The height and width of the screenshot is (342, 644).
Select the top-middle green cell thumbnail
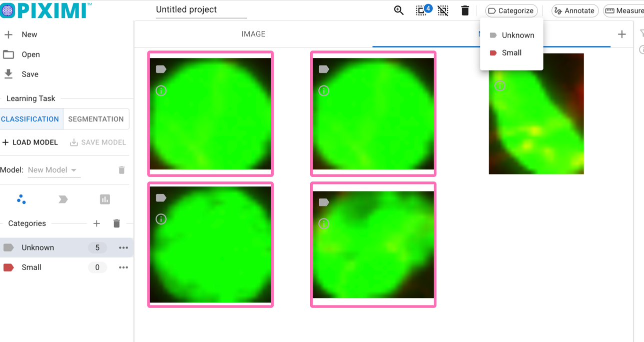click(373, 114)
